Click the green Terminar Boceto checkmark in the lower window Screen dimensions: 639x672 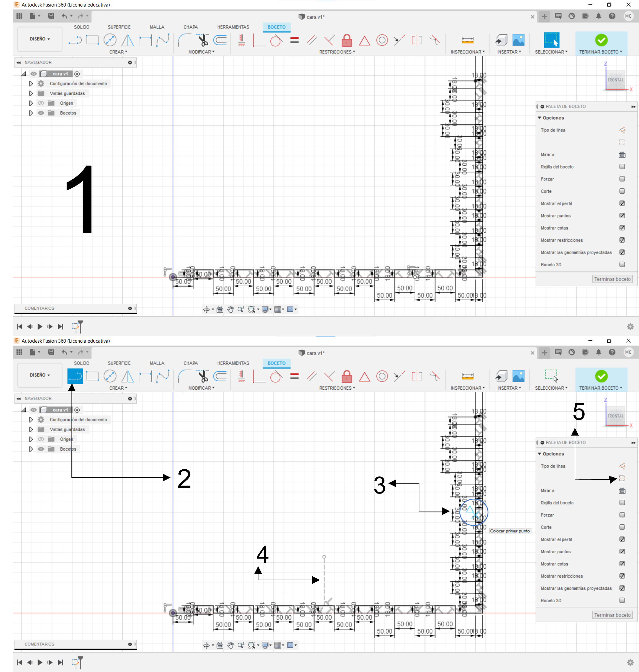pos(601,376)
